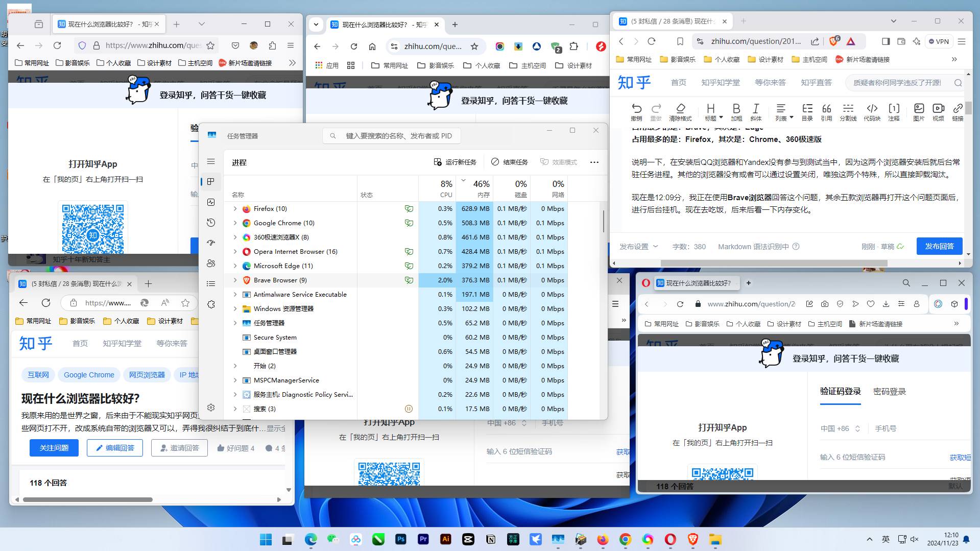Open Performance page in Task Manager sidebar
This screenshot has height=551, width=980.
click(211, 202)
